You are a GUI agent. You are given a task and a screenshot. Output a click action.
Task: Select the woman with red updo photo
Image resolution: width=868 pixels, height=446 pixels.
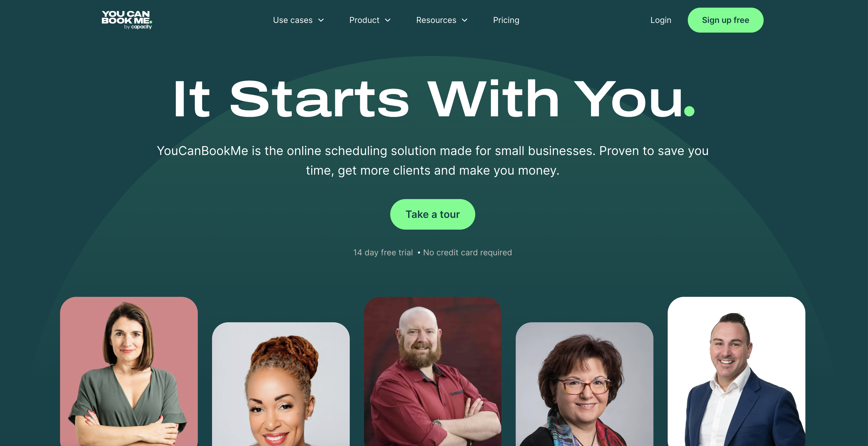pos(281,384)
